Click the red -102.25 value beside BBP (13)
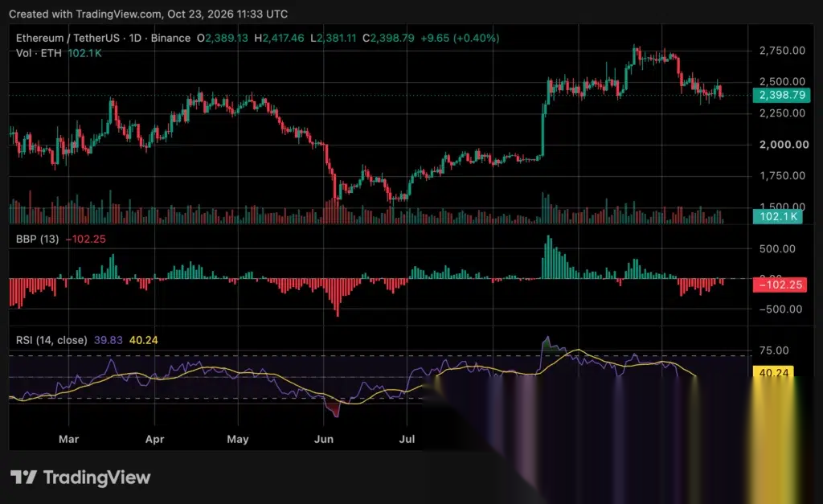Image resolution: width=823 pixels, height=504 pixels. (85, 239)
